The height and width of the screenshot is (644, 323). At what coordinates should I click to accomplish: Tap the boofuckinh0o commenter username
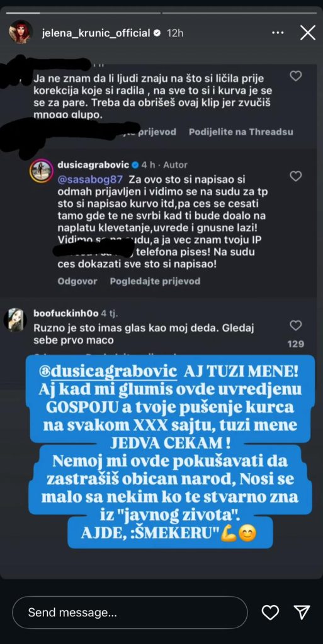pyautogui.click(x=65, y=313)
